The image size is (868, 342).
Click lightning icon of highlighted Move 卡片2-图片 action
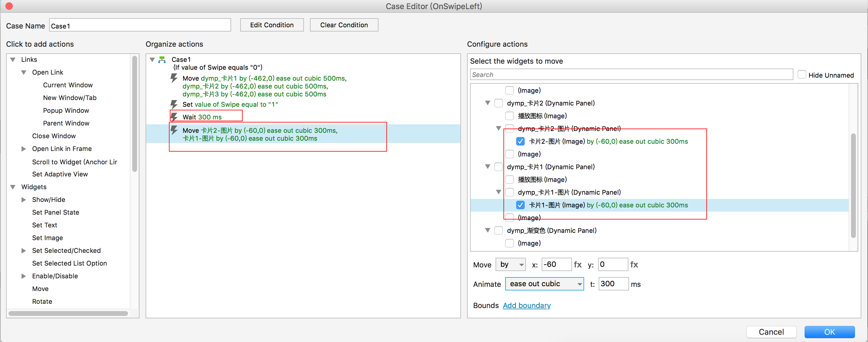pyautogui.click(x=174, y=130)
